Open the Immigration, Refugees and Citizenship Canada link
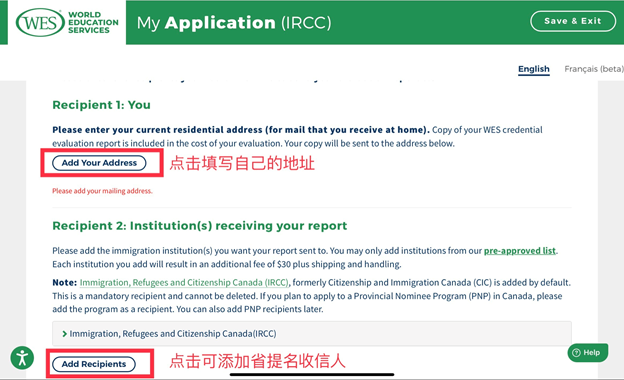Screen dimensions: 624x380 [184, 283]
